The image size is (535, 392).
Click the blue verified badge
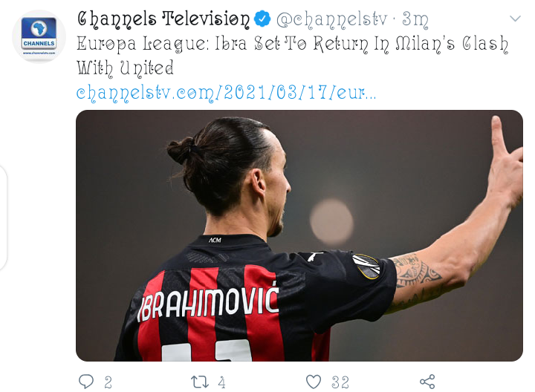[x=262, y=19]
